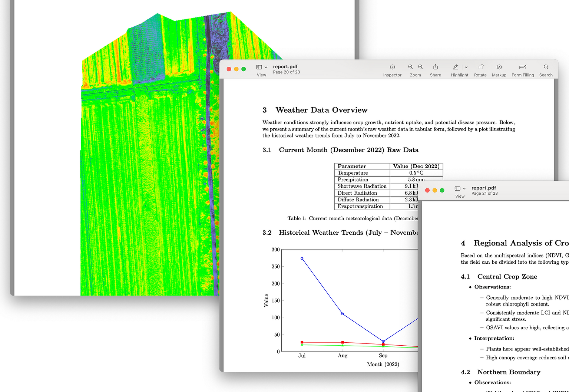
Task: Enter Form Filling mode
Action: [x=522, y=67]
